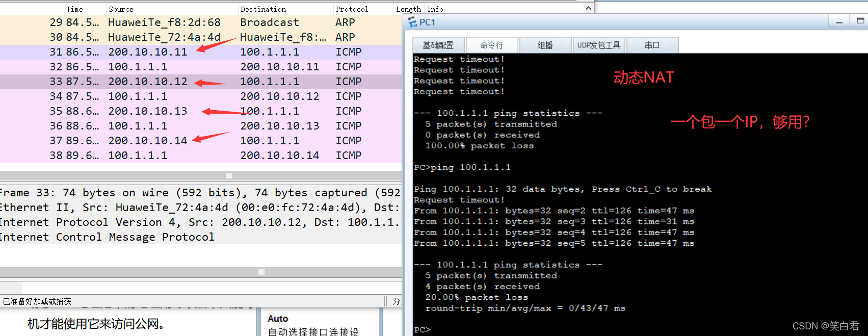868x336 pixels.
Task: Expand Frame 33 detail line
Action: pyautogui.click(x=201, y=193)
